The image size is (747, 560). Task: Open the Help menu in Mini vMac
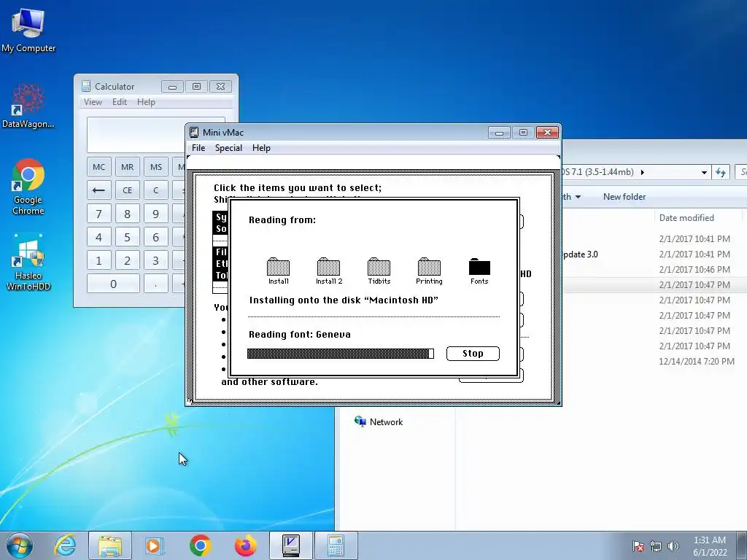[261, 148]
